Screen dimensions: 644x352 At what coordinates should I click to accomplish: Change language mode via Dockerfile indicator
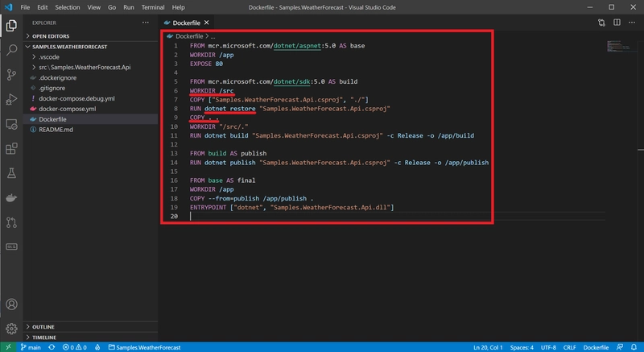pyautogui.click(x=596, y=347)
